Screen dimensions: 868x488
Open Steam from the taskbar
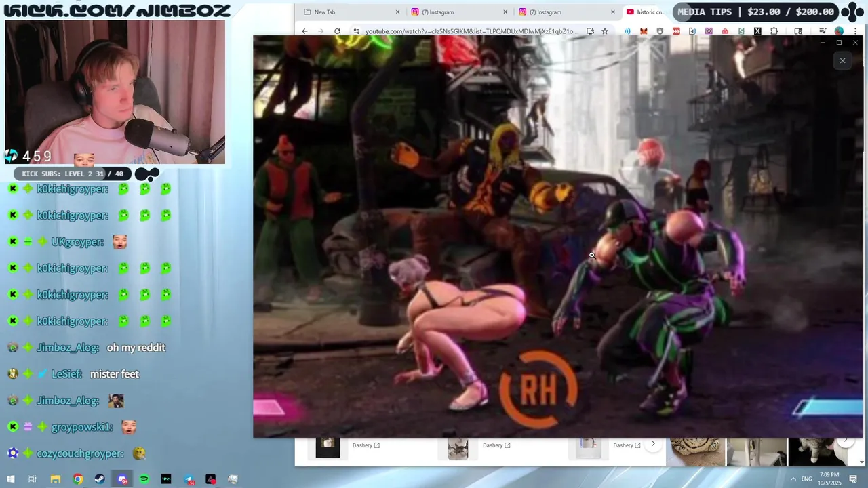(x=100, y=479)
